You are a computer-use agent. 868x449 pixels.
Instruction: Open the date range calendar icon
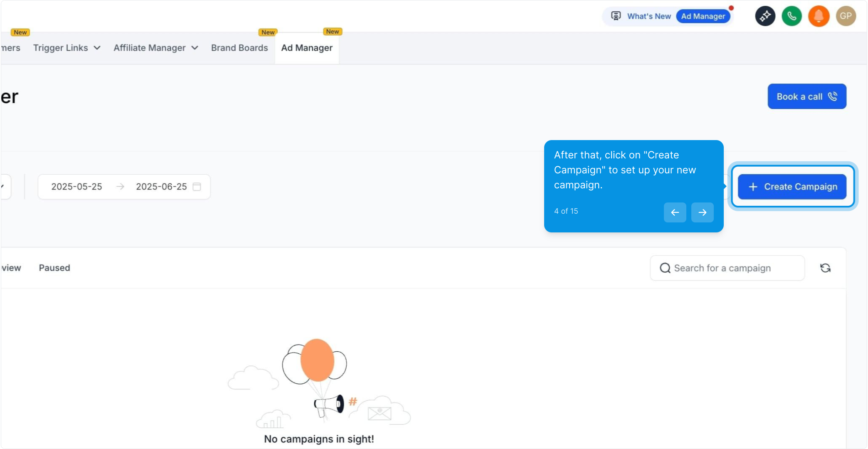(x=197, y=187)
